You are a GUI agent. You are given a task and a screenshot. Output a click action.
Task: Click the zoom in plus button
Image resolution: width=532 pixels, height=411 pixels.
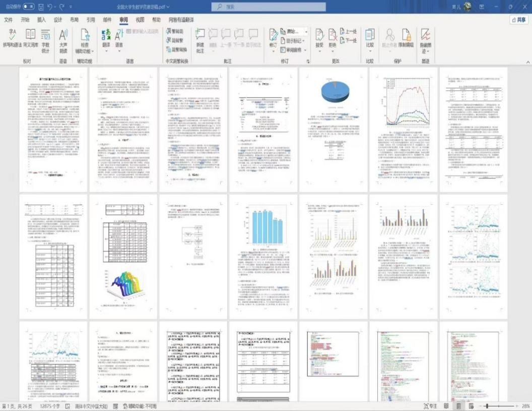517,406
